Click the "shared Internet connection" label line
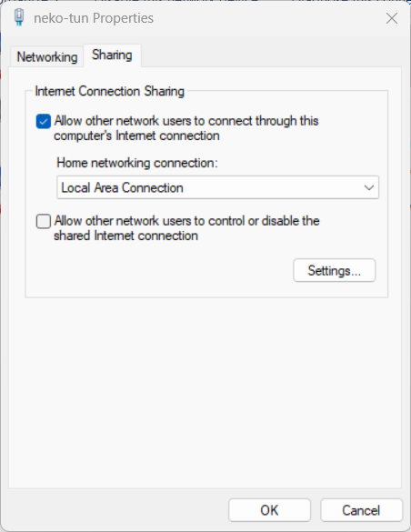The image size is (411, 532). [125, 236]
